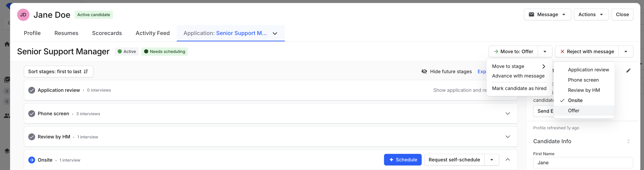This screenshot has width=644, height=170.
Task: Click the Phone screen completed checkmark icon
Action: coord(32,113)
